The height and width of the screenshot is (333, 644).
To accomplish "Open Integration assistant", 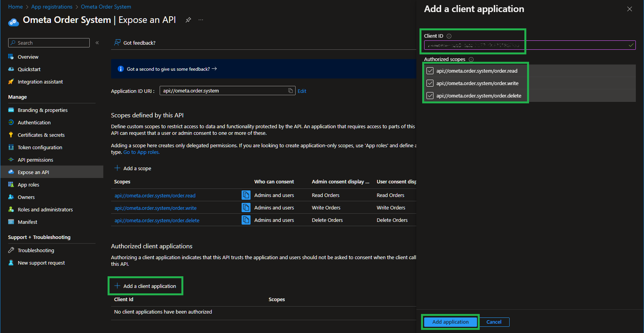I will click(40, 82).
